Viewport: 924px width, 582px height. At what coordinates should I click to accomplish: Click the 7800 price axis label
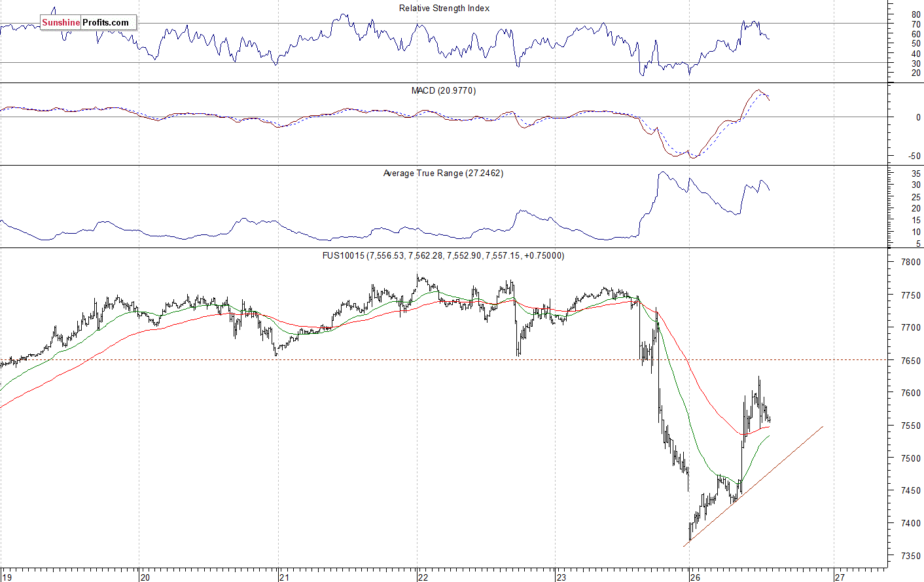coord(911,263)
